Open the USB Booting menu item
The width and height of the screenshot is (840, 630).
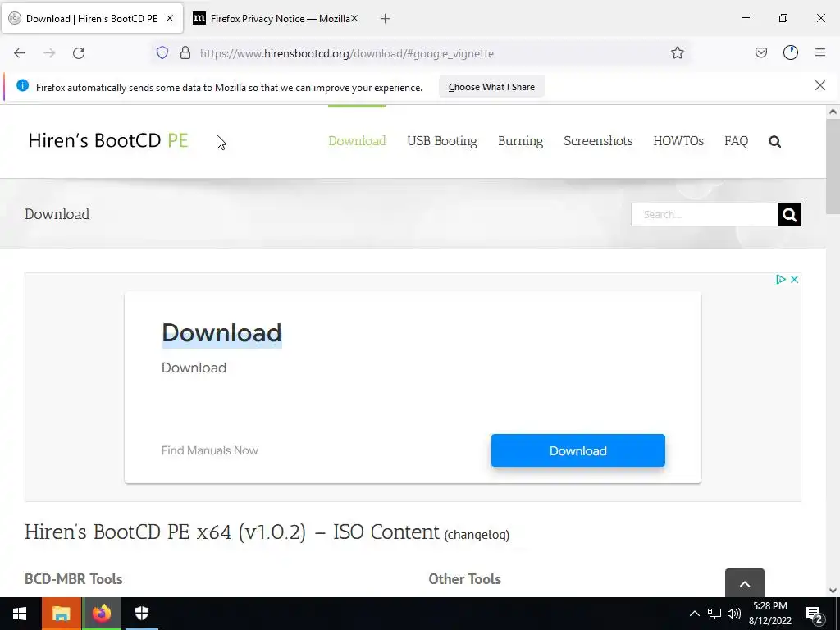click(442, 141)
